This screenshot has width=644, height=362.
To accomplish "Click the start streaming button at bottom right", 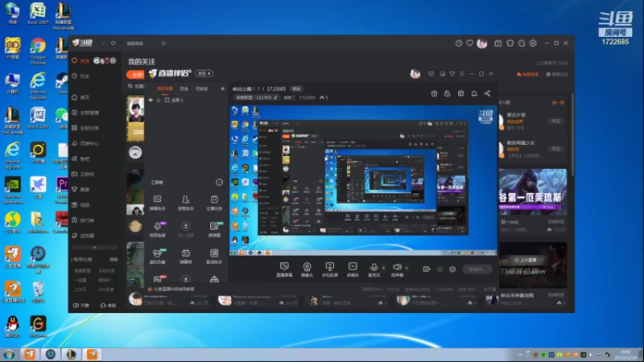I will 477,269.
